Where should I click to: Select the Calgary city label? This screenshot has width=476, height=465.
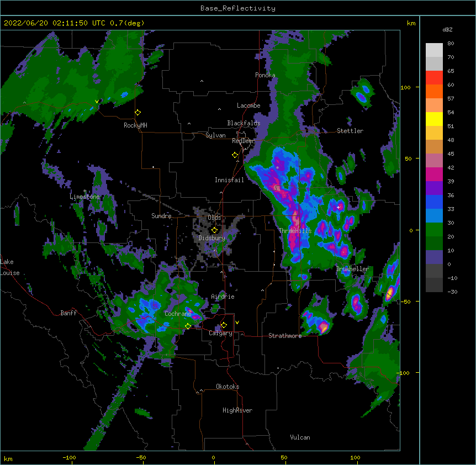pos(221,333)
